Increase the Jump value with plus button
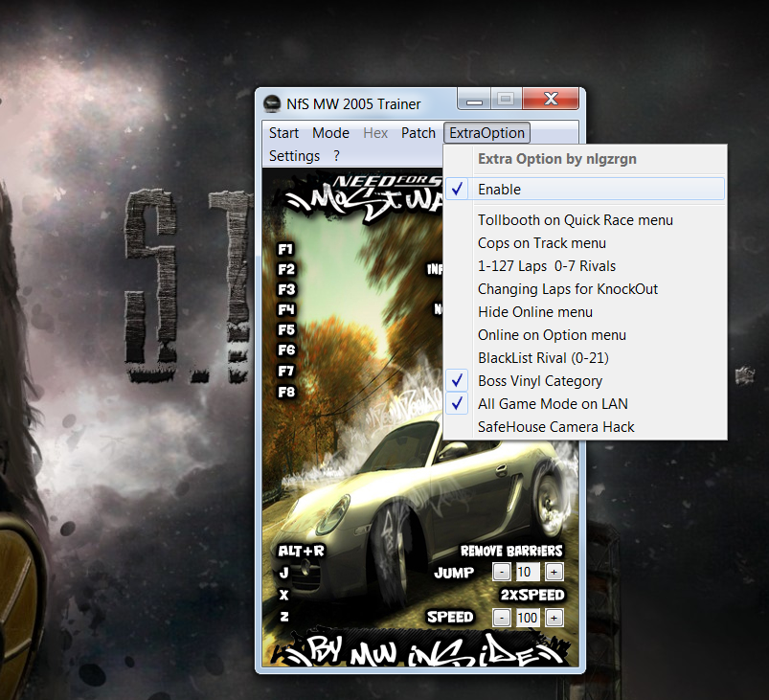The image size is (769, 700). click(554, 572)
